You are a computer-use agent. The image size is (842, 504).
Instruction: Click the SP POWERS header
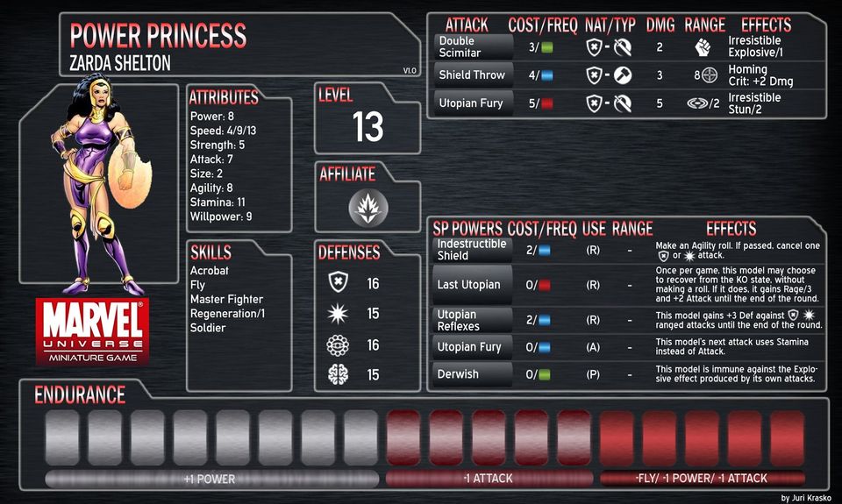tap(467, 229)
